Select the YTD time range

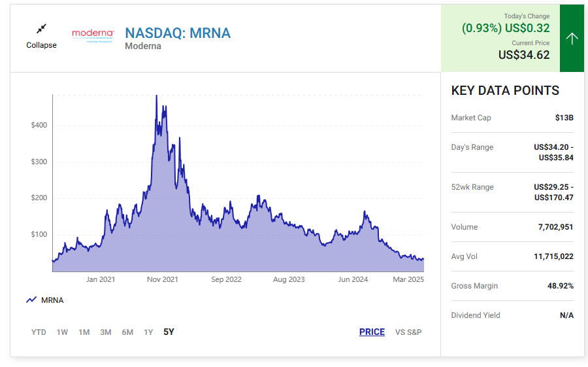tap(39, 332)
